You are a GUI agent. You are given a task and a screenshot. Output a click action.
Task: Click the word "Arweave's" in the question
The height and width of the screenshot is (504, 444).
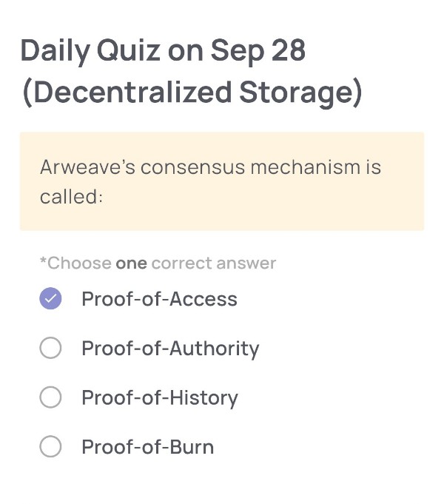pyautogui.click(x=87, y=167)
